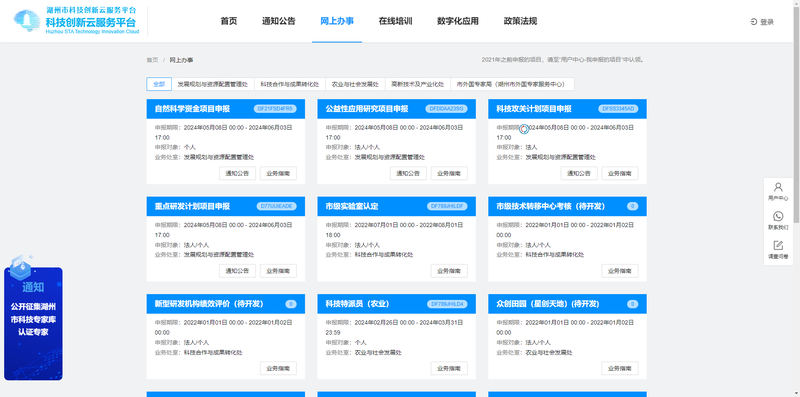Click the D77UUIEADE code badge

tap(276, 206)
